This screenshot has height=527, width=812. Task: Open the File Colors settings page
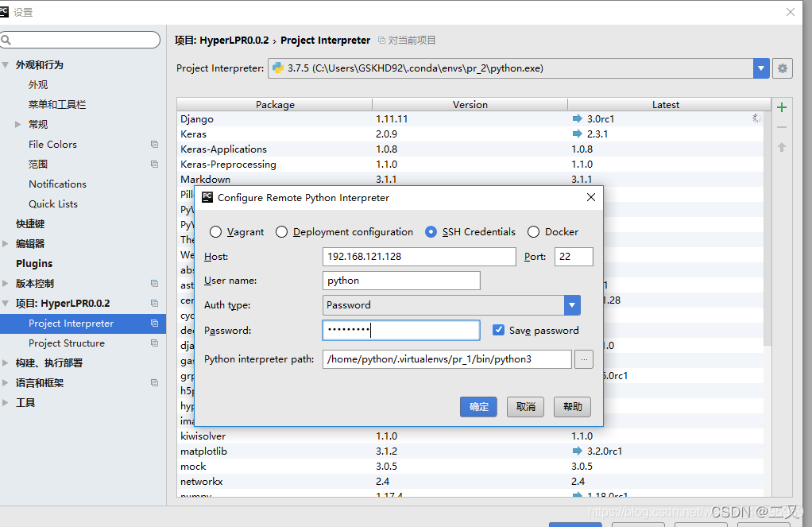point(52,144)
